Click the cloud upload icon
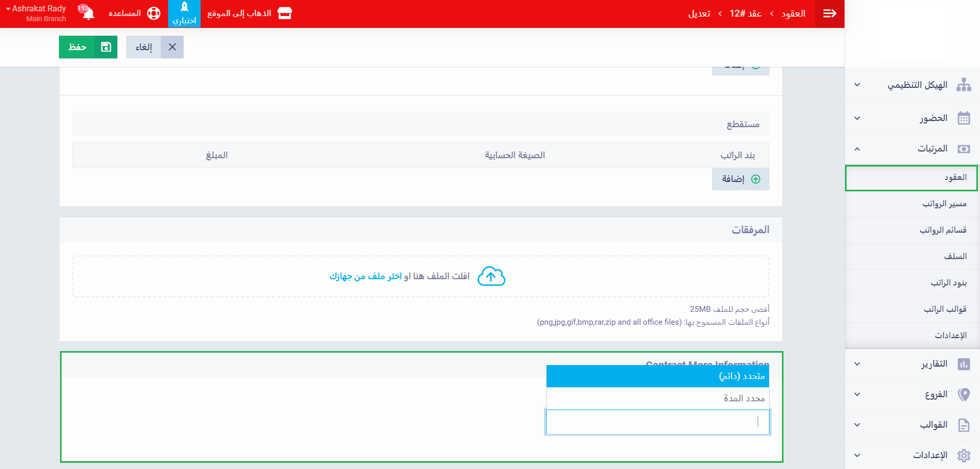Screen dimensions: 980x469 491,277
